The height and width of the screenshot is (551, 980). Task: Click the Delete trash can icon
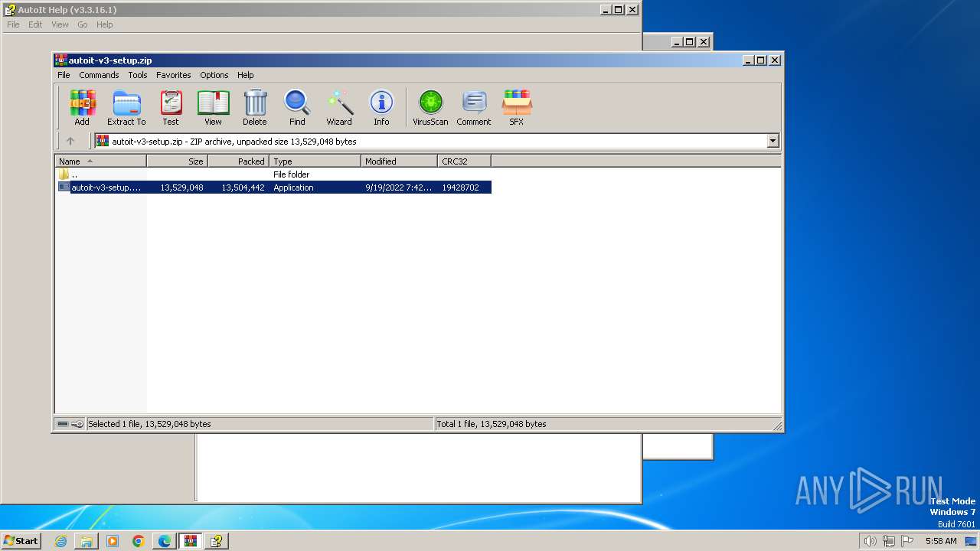tap(255, 107)
